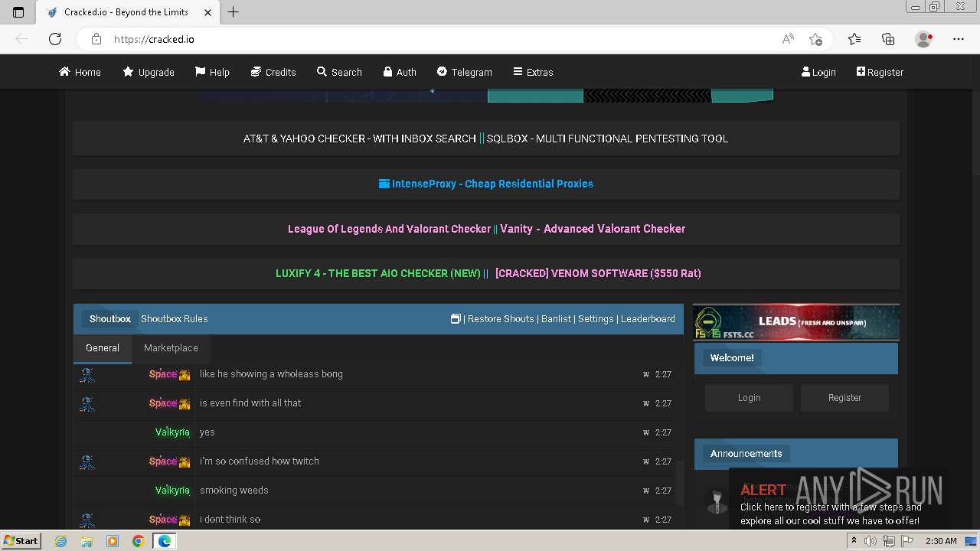Open Cracked Venom Software link
The width and height of the screenshot is (980, 551).
pyautogui.click(x=598, y=273)
